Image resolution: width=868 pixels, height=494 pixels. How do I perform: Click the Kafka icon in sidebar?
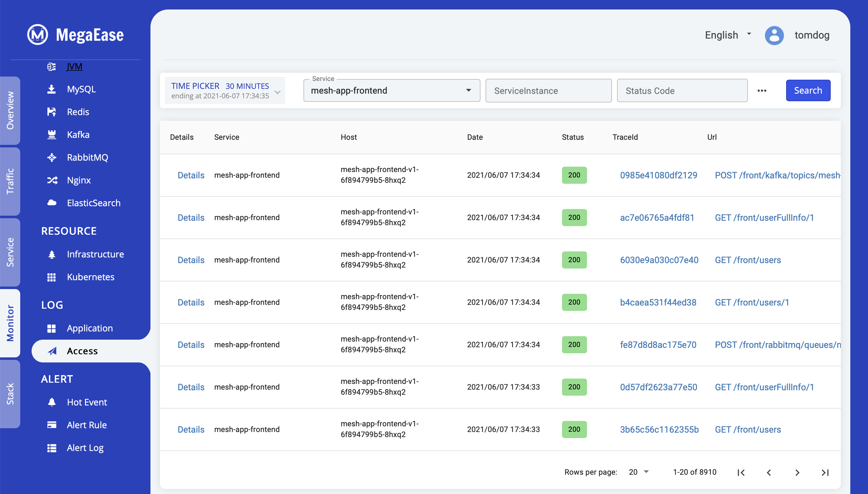(x=52, y=135)
